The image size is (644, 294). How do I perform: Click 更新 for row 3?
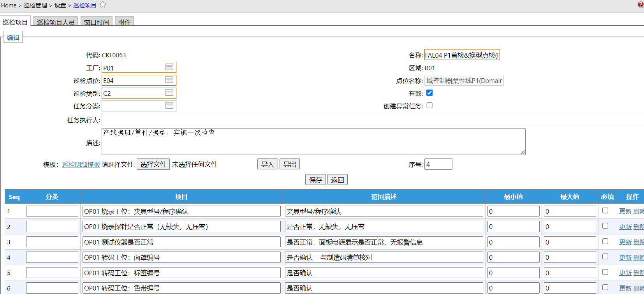625,242
